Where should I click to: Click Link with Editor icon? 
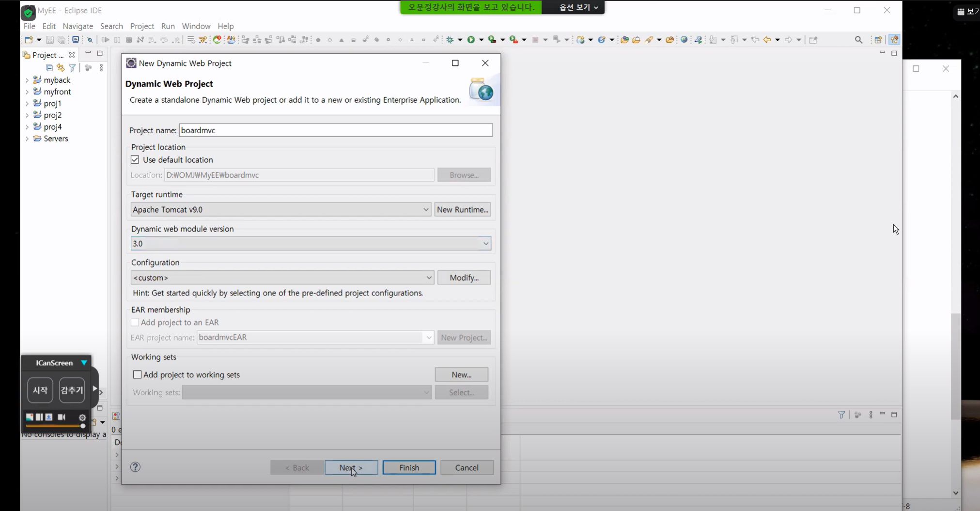coord(61,68)
